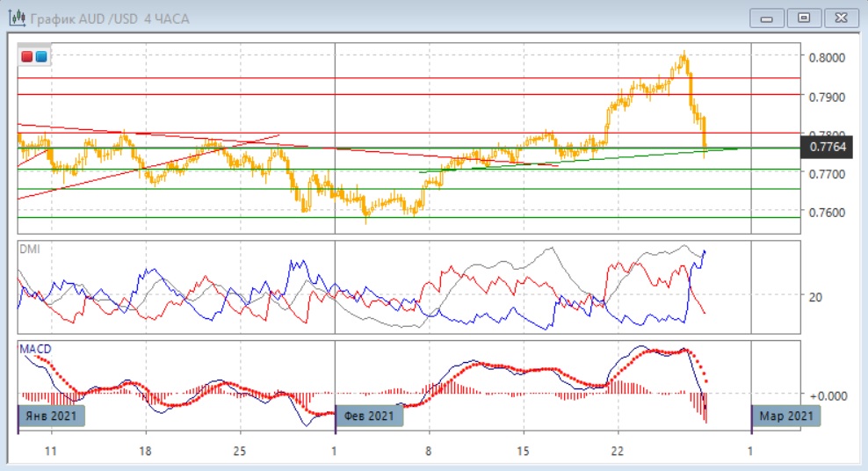Click the current price label 0.7764
The width and height of the screenshot is (868, 471).
tap(827, 147)
